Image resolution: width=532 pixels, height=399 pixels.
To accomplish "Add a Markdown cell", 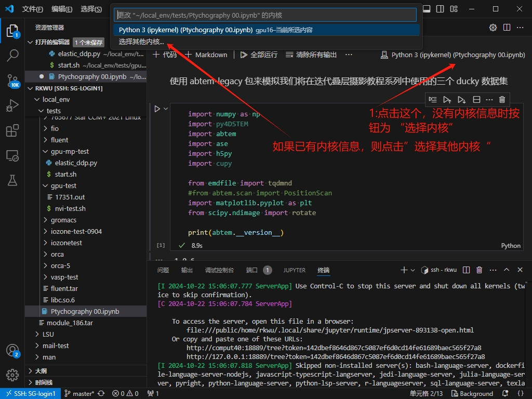I will (206, 55).
